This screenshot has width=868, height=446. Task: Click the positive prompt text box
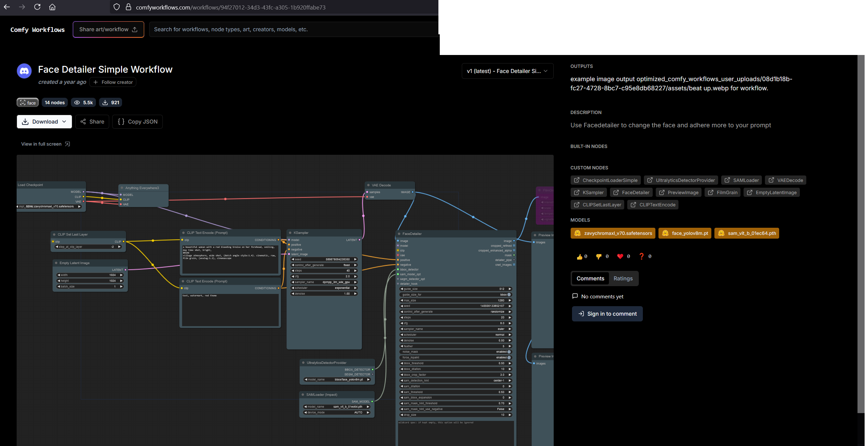click(230, 259)
